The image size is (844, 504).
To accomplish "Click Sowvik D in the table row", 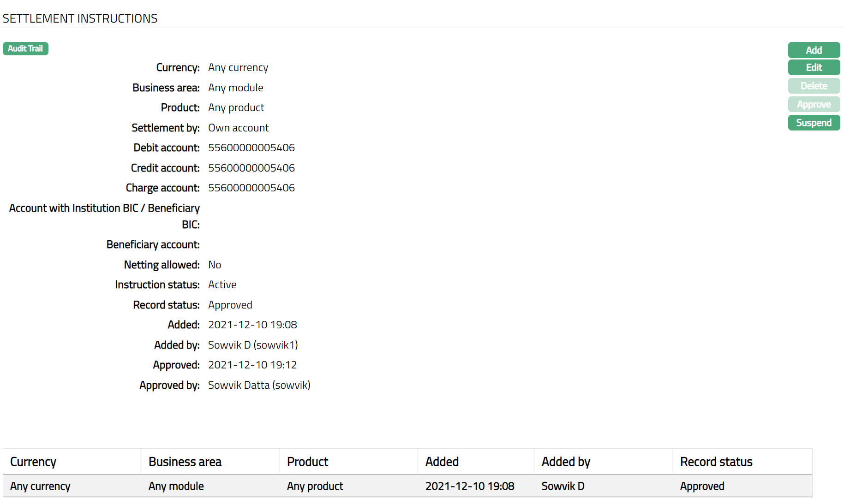I will (x=563, y=486).
